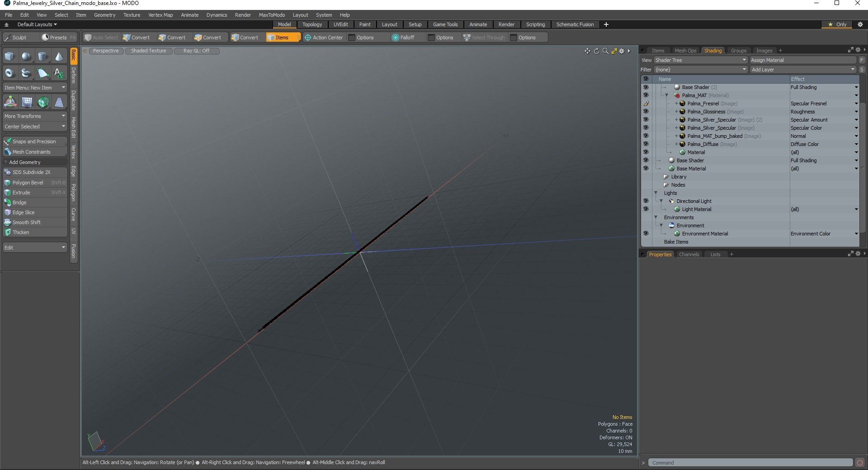Open the layout settings gear icon

pos(860,24)
